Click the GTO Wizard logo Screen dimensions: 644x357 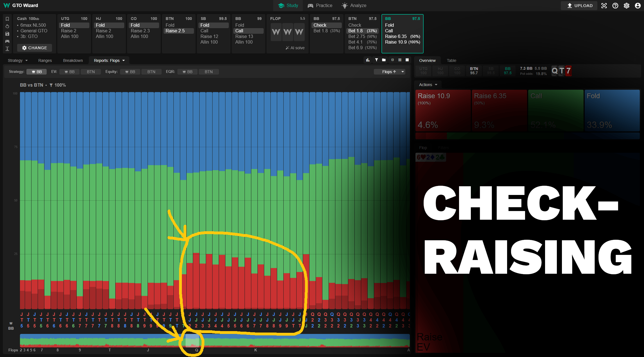coord(21,5)
